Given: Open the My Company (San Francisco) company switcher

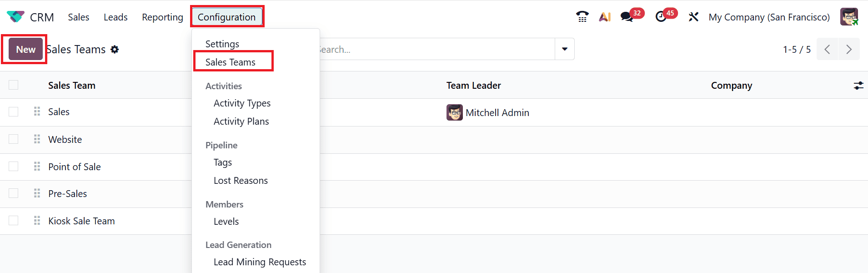Looking at the screenshot, I should (768, 16).
